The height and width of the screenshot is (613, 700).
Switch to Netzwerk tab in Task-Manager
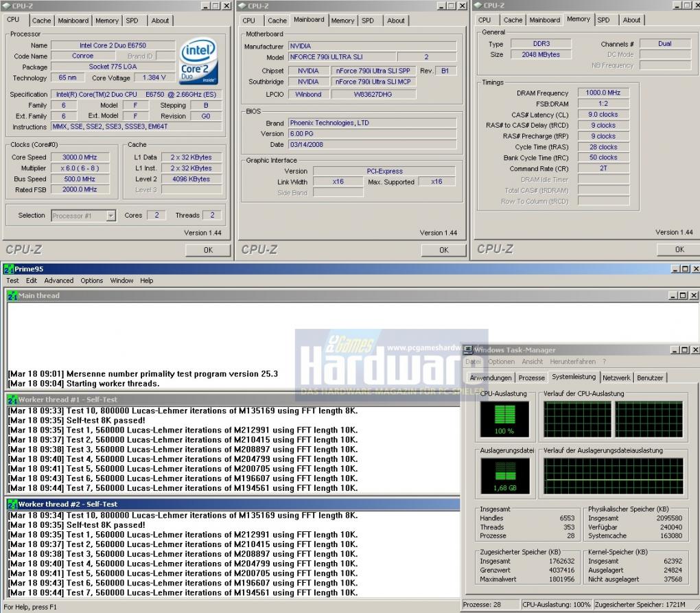(x=616, y=378)
